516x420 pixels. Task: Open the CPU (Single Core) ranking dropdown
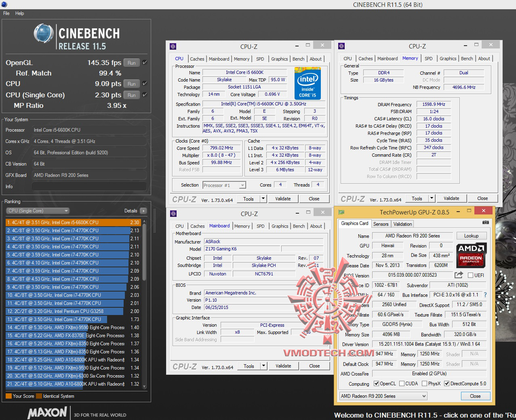pyautogui.click(x=38, y=211)
